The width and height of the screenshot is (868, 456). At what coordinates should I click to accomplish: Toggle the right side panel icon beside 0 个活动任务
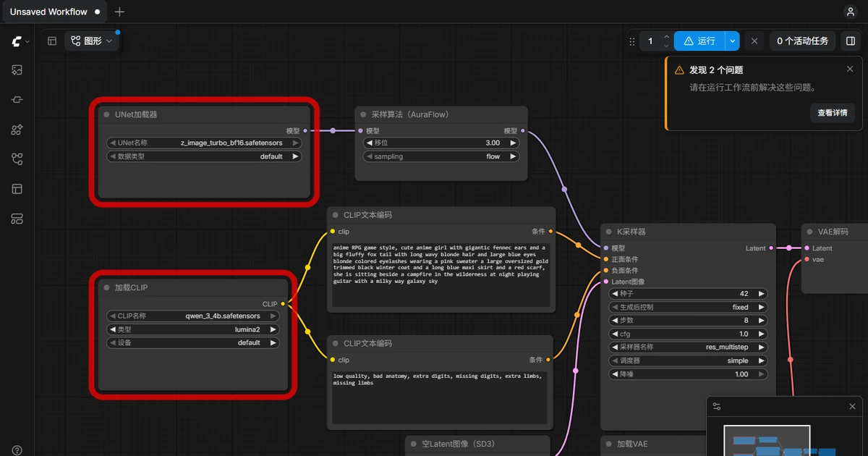(851, 41)
